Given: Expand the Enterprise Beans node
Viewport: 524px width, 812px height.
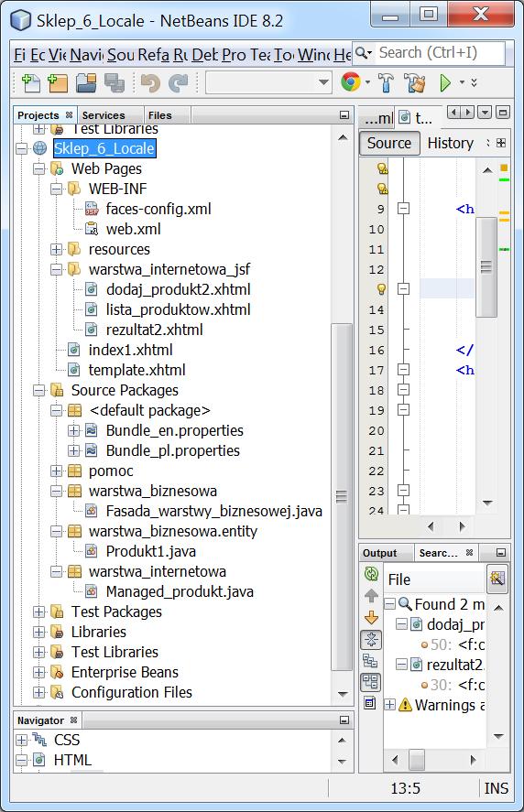Looking at the screenshot, I should (38, 672).
